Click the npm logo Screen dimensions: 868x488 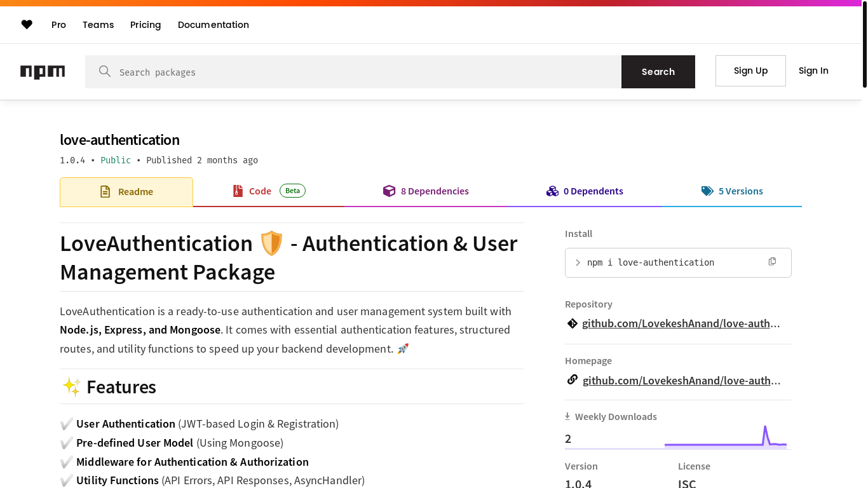(x=43, y=72)
